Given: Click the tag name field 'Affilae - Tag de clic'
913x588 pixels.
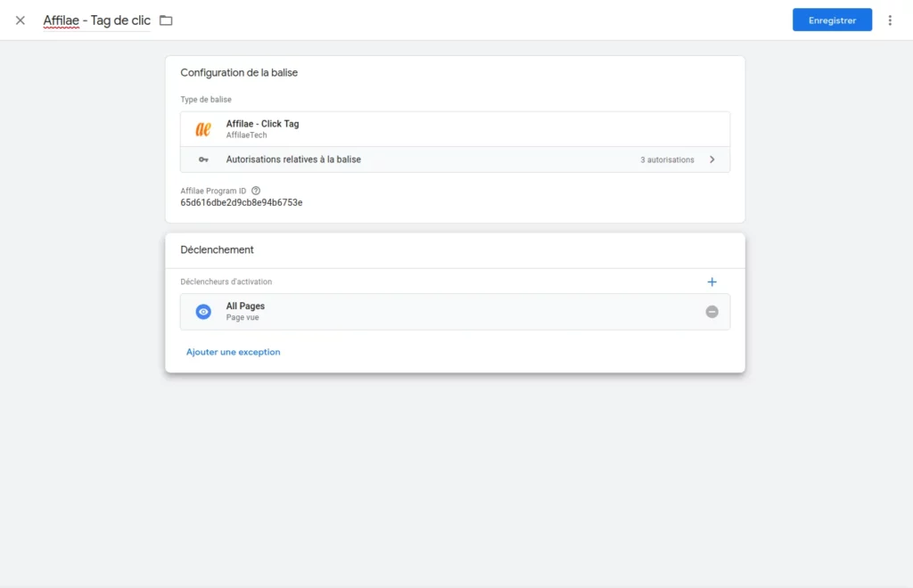Looking at the screenshot, I should point(96,20).
